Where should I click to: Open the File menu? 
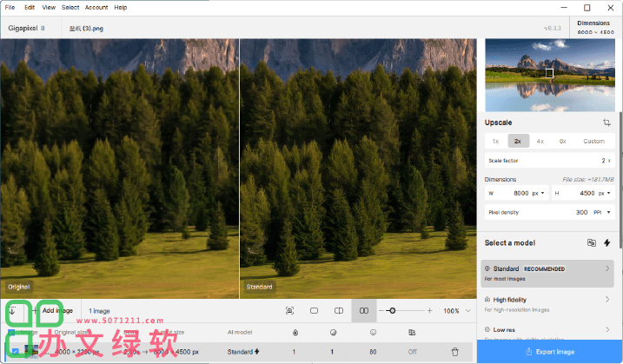[10, 7]
